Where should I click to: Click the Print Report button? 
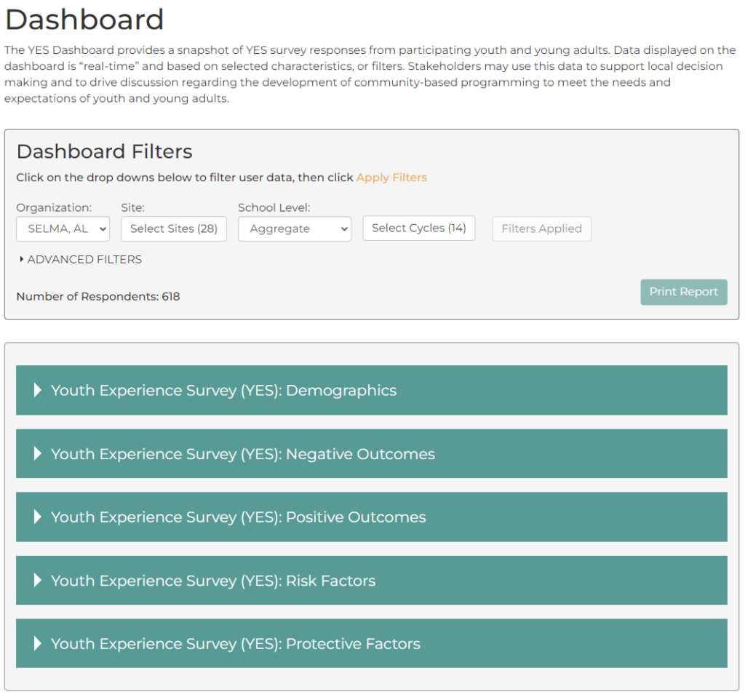pyautogui.click(x=683, y=292)
